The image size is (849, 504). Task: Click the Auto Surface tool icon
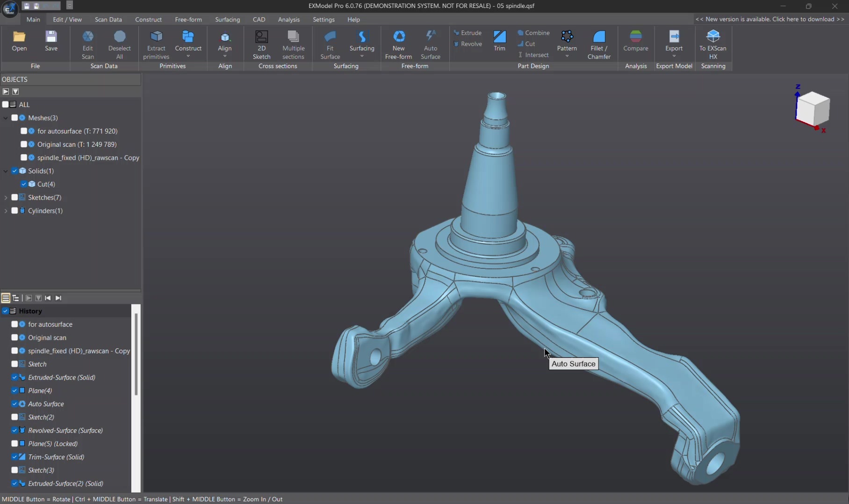(430, 36)
